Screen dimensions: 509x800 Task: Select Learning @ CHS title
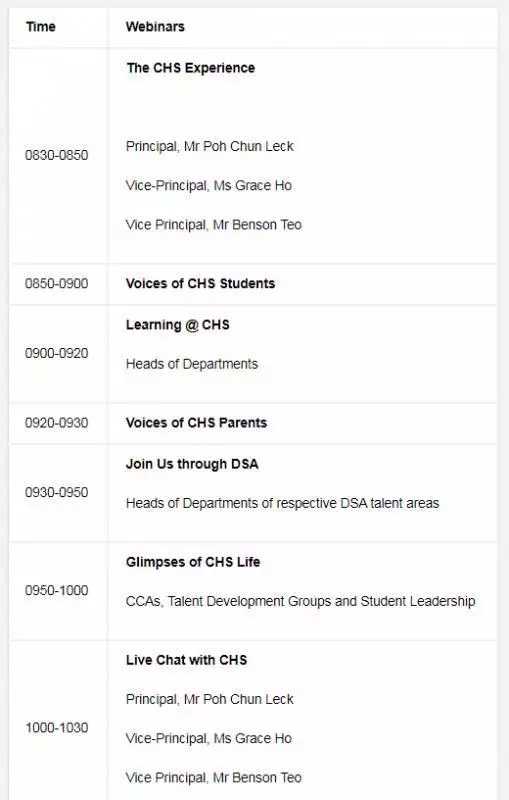click(177, 325)
